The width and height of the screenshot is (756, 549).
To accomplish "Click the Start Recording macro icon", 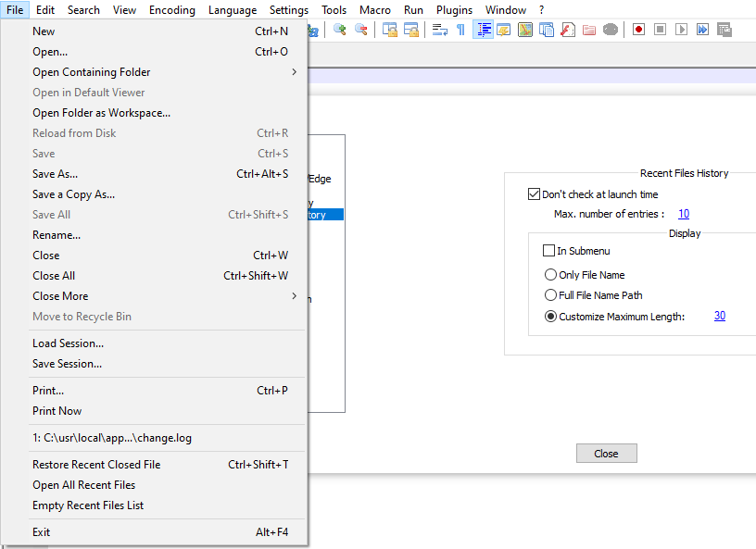I will pyautogui.click(x=639, y=30).
